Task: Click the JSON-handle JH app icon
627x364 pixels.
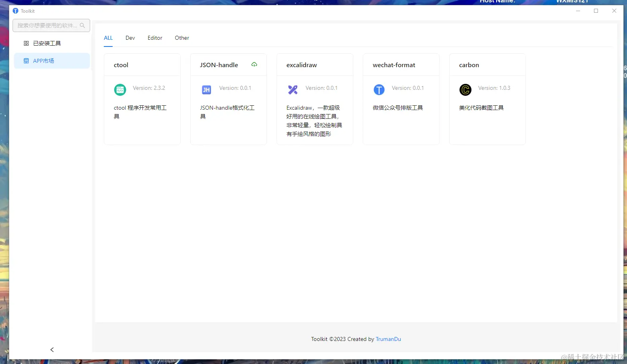Action: tap(206, 90)
